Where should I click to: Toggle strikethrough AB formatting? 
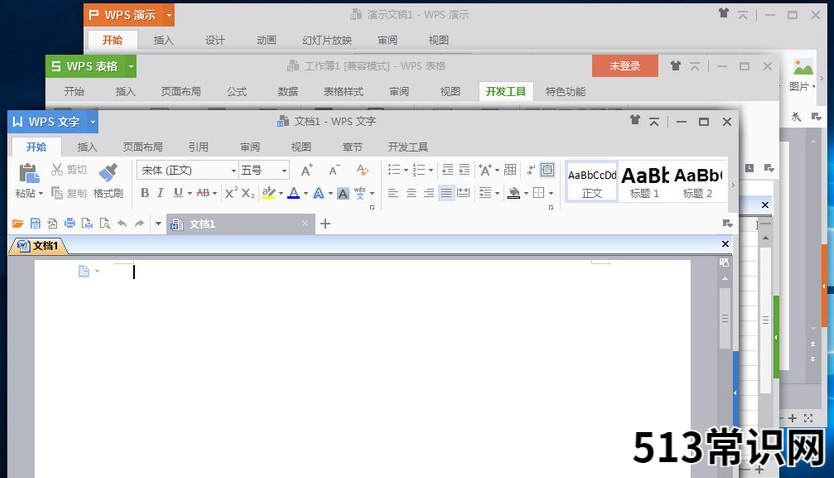(203, 193)
